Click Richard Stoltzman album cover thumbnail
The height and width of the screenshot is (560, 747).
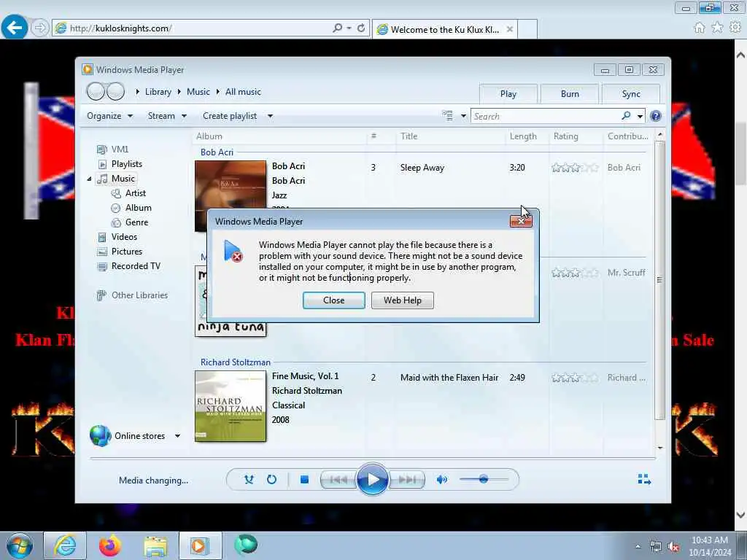point(231,406)
